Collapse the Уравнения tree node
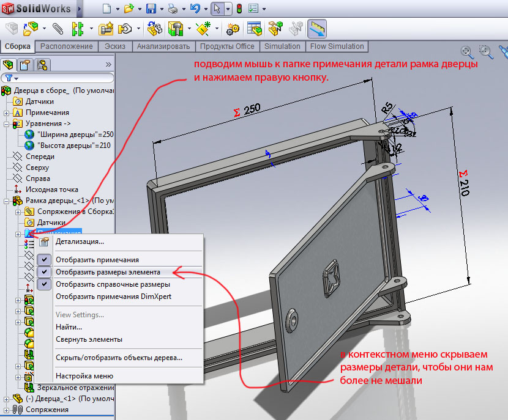This screenshot has height=420, width=508. (6, 123)
